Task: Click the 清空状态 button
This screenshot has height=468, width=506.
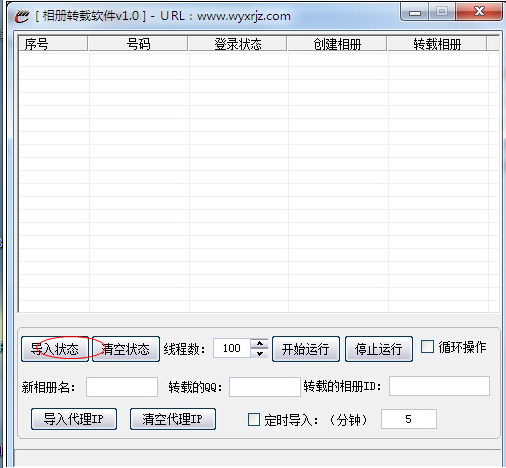Action: pyautogui.click(x=126, y=349)
